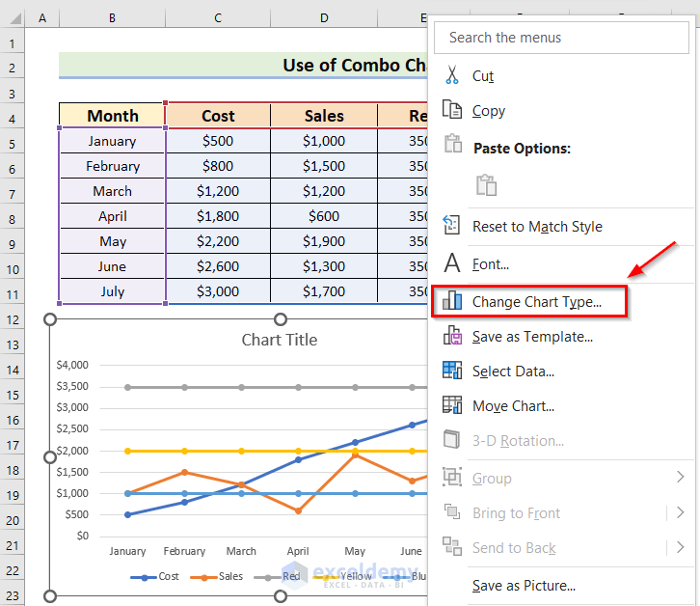Image resolution: width=700 pixels, height=606 pixels.
Task: Click the chart's top-left resize handle
Action: coord(50,319)
